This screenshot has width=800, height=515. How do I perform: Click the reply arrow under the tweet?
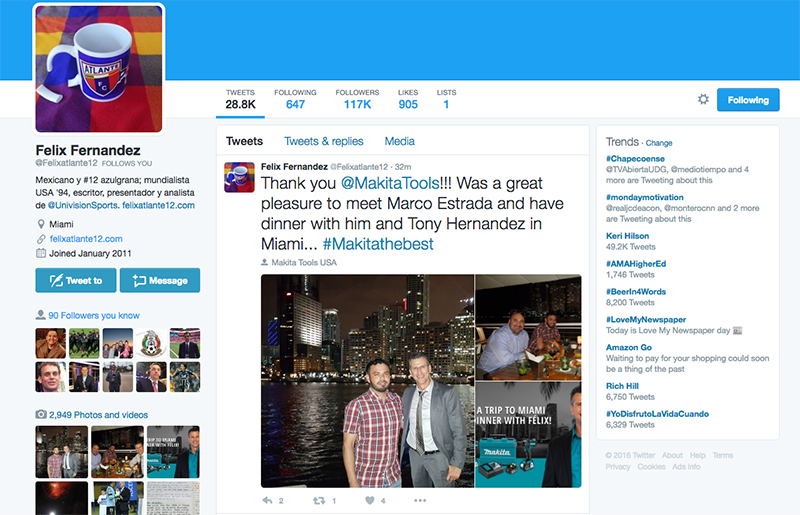click(x=267, y=501)
